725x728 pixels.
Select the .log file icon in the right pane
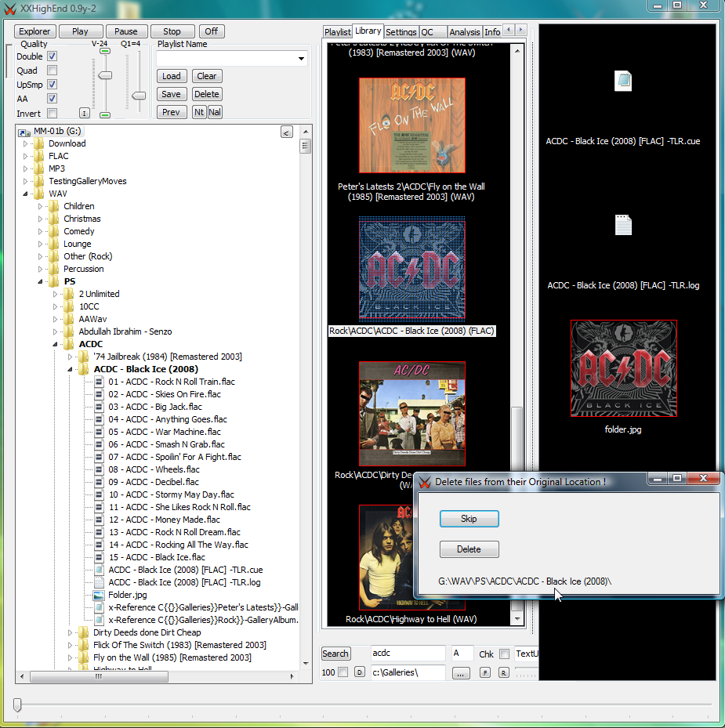(x=623, y=225)
